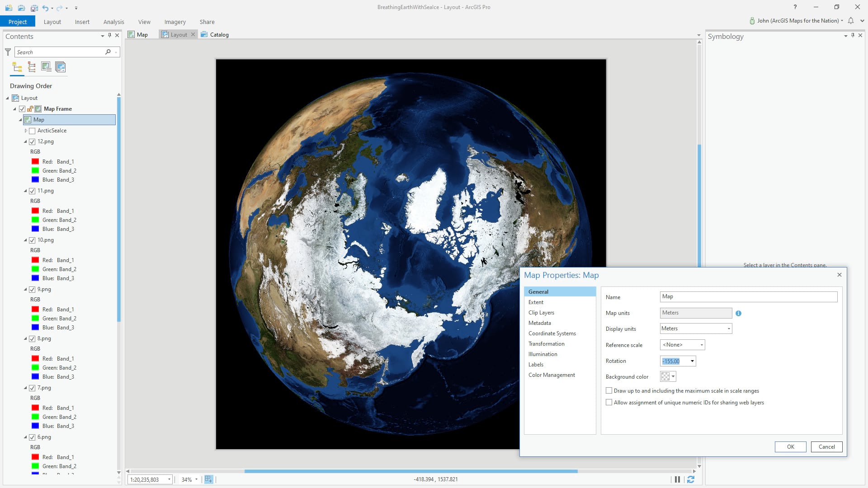This screenshot has width=868, height=488.
Task: Expand the ArcticSeaIce layer tree
Action: [x=26, y=131]
